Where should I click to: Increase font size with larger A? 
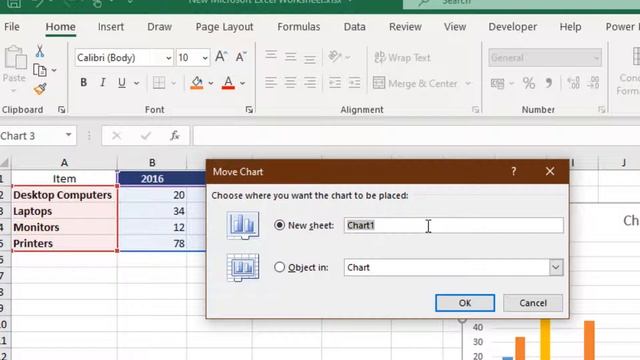pos(221,56)
